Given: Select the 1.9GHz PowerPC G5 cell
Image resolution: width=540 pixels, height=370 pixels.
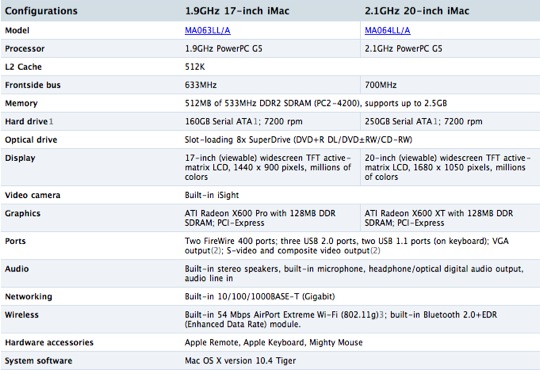Looking at the screenshot, I should [224, 49].
